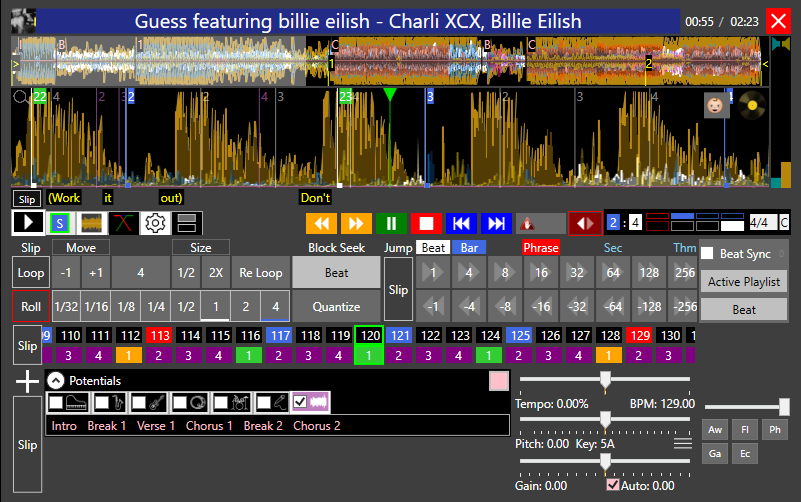Stop playback with the red stop button
This screenshot has width=801, height=502.
tap(426, 223)
